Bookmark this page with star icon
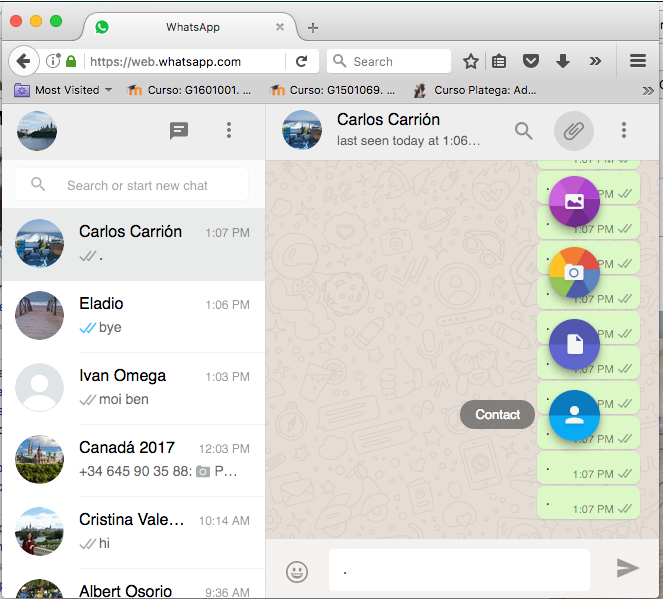Screen dimensions: 663x599 pyautogui.click(x=471, y=61)
